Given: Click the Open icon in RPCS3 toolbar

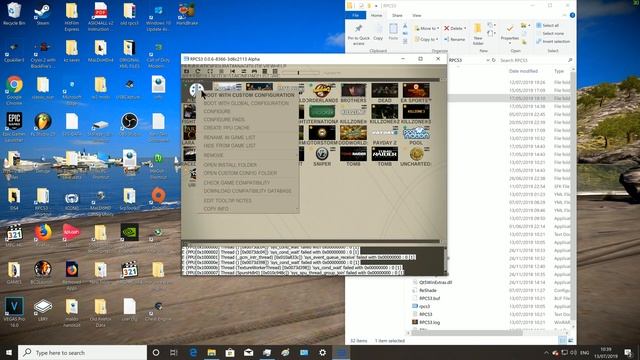Looking at the screenshot, I should coord(187,72).
